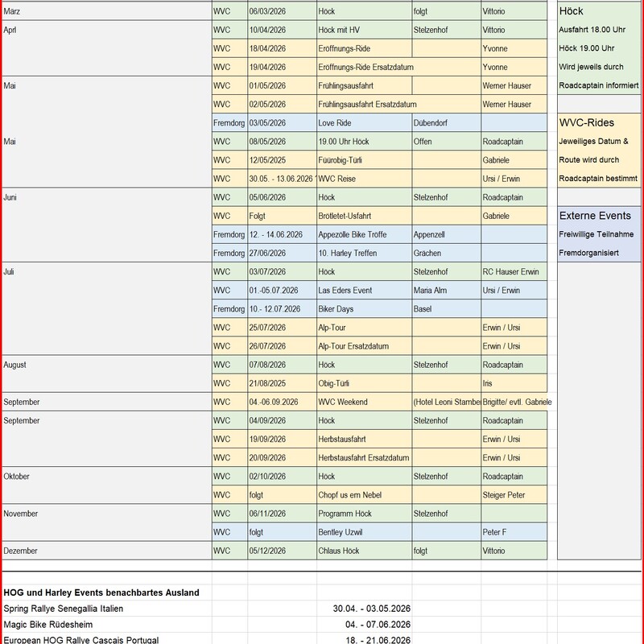Image resolution: width=644 pixels, height=644 pixels.
Task: Select 'Ausfahrt 18.00 Uhr' legend line
Action: click(x=592, y=30)
